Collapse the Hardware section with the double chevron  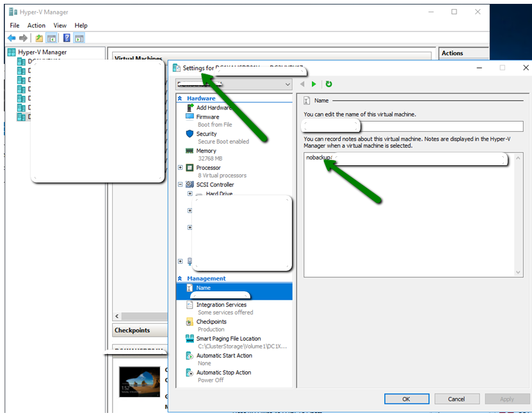click(180, 98)
